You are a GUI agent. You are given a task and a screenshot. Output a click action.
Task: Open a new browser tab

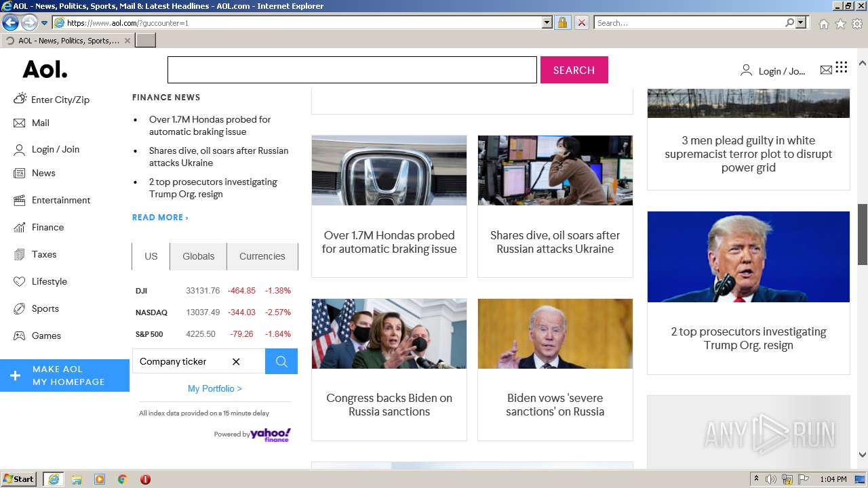[x=146, y=41]
